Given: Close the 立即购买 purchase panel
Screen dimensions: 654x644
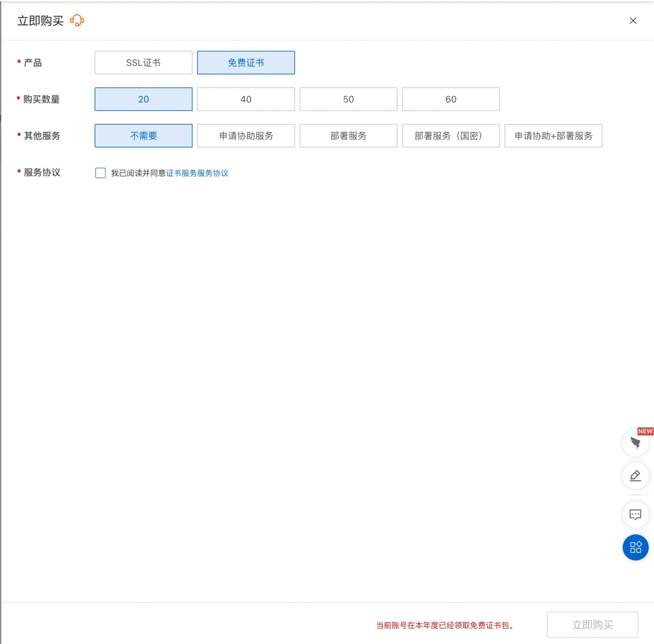Looking at the screenshot, I should tap(633, 20).
